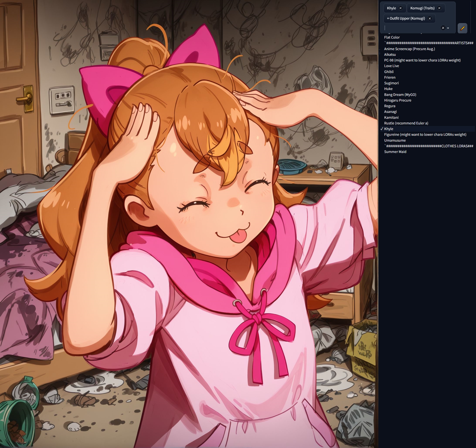Click the + Outfit Upper (Komugi) chip label
This screenshot has width=476, height=448.
pos(406,19)
